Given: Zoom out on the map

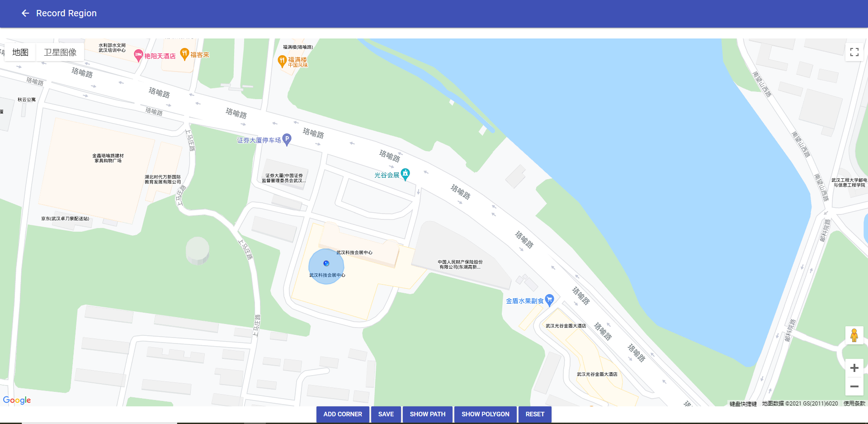Looking at the screenshot, I should point(854,386).
